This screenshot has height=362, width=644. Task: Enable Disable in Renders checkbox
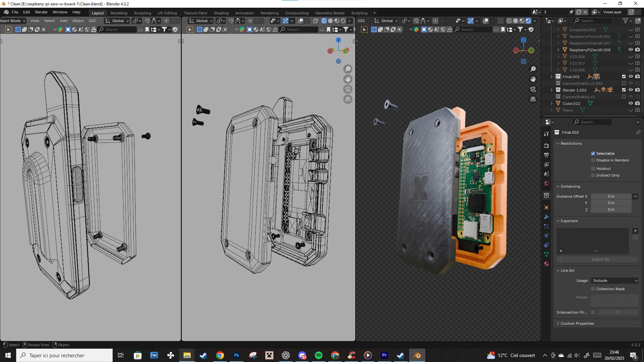click(x=593, y=160)
